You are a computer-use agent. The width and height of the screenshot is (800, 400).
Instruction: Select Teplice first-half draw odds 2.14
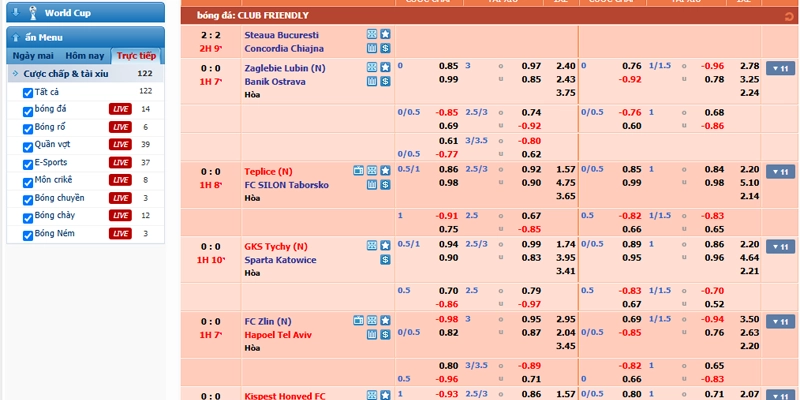coord(749,196)
